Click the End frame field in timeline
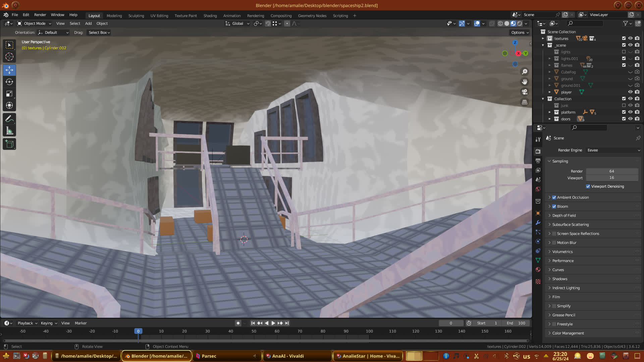This screenshot has height=362, width=644. tap(516, 323)
